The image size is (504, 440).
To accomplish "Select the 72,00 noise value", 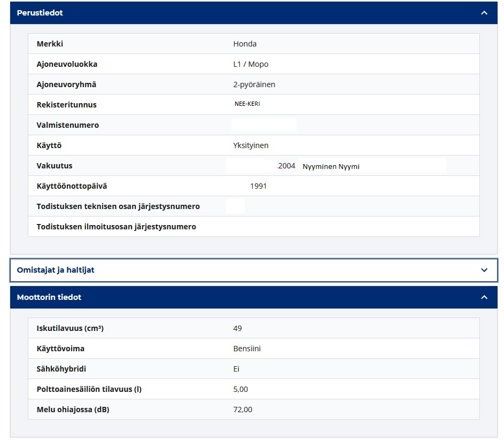I will pyautogui.click(x=243, y=410).
